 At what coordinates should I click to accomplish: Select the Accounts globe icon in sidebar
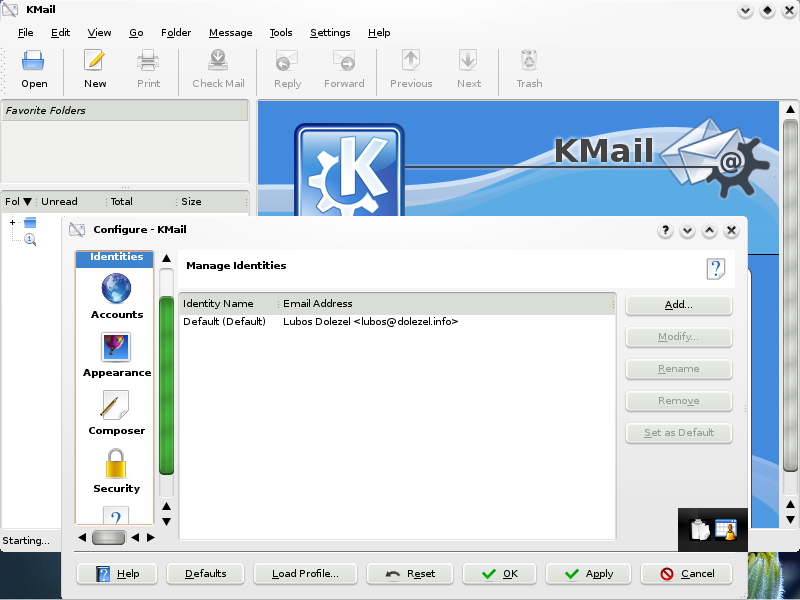(116, 288)
